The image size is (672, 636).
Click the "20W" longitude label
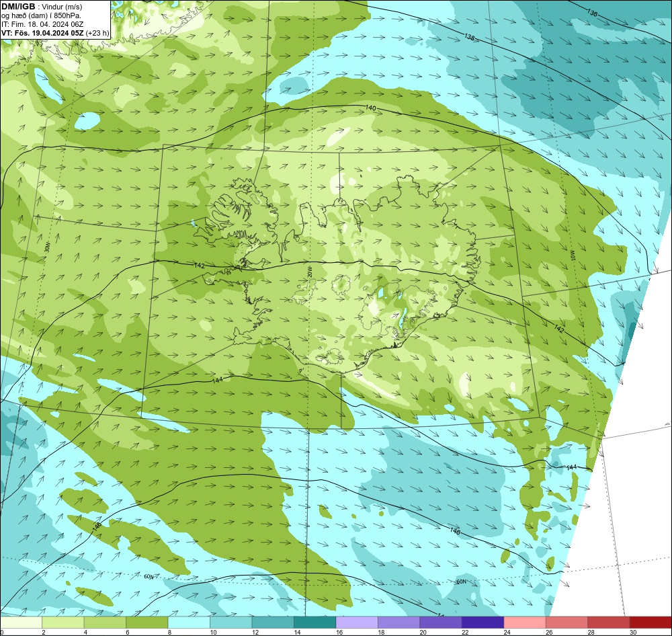tap(309, 272)
